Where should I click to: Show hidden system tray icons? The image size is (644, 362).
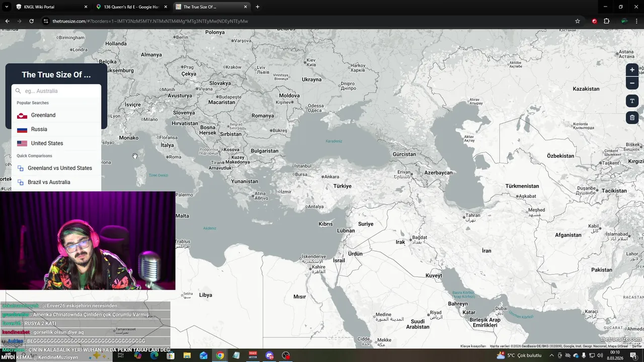point(551,355)
